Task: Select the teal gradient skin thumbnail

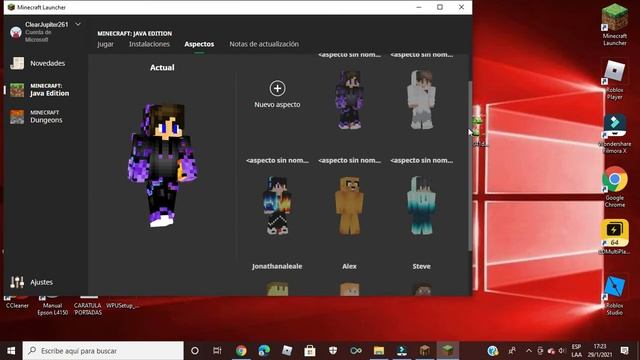Action: (x=421, y=205)
